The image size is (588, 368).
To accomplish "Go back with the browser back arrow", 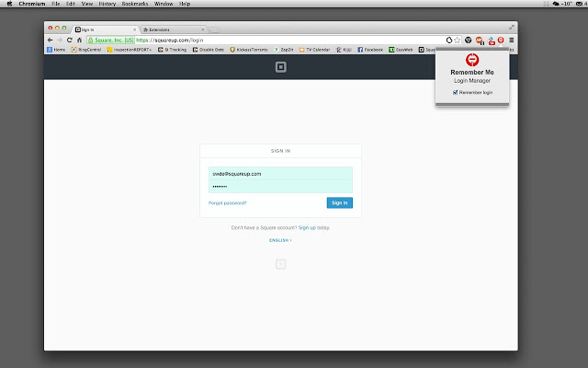I will 51,40.
